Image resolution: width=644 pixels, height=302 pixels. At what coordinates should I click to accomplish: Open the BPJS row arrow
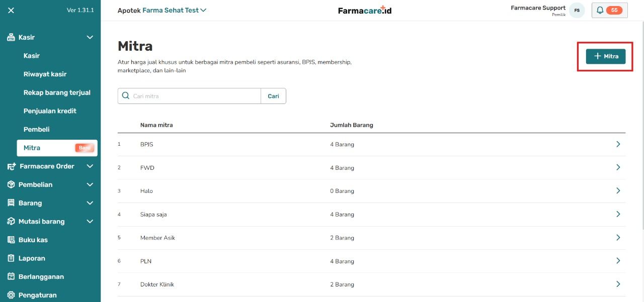pyautogui.click(x=618, y=144)
